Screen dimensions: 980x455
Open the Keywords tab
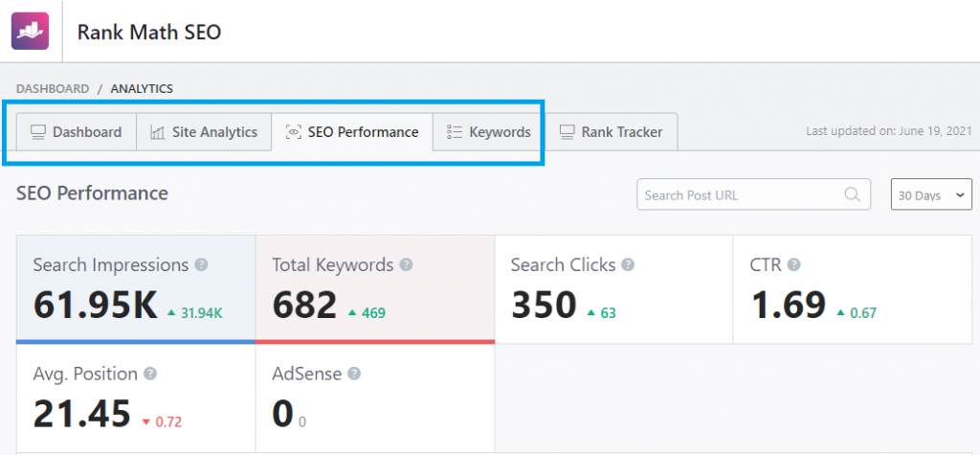click(x=489, y=132)
